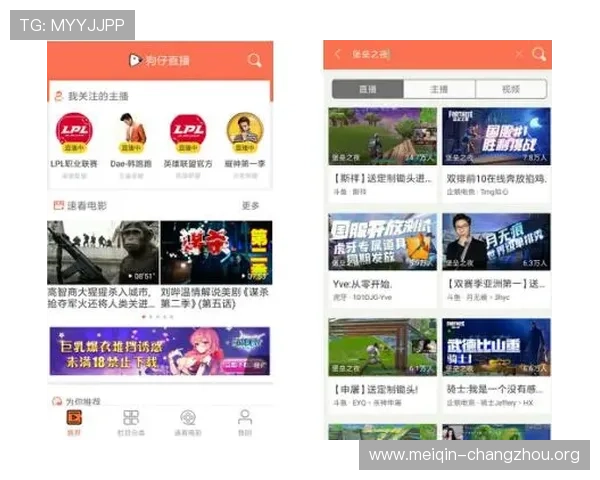This screenshot has height=480, width=600.
Task: Open the first Fortnite gameplay stream thumbnail
Action: (x=382, y=136)
